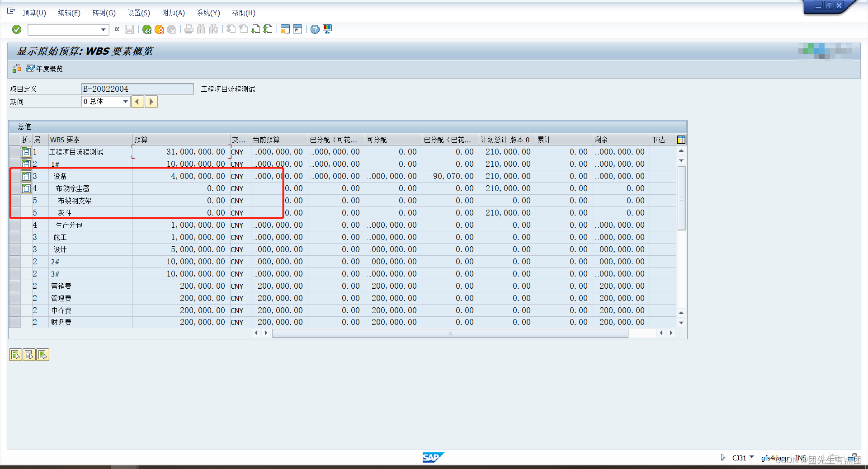
Task: Click the yellow Exit icon
Action: [x=159, y=29]
